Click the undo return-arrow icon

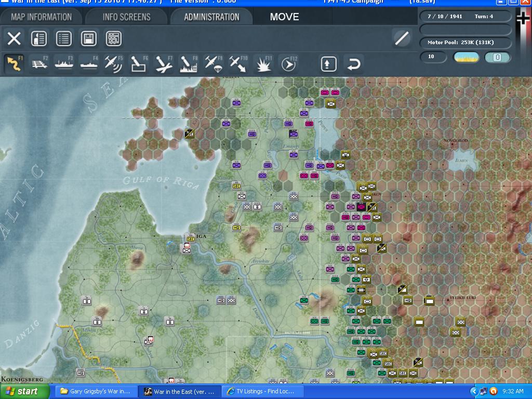[x=353, y=64]
